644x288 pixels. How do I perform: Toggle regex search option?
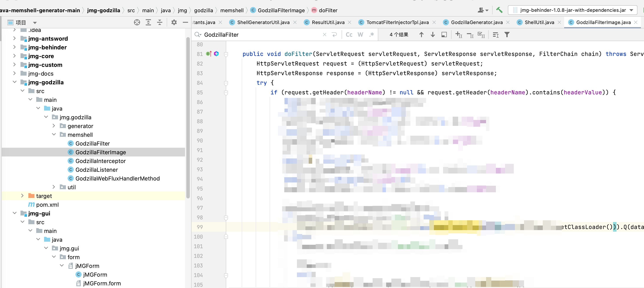[x=372, y=35]
